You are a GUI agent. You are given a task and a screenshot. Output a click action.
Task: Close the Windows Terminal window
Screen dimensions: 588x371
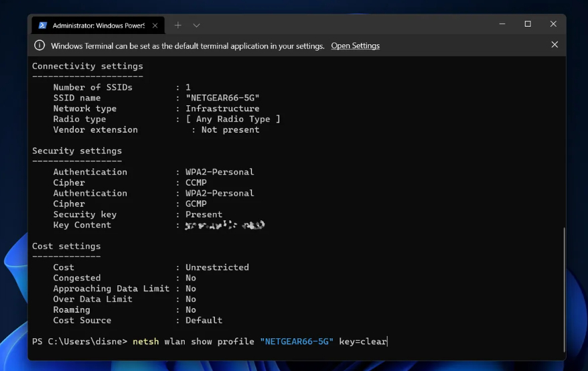coord(553,24)
